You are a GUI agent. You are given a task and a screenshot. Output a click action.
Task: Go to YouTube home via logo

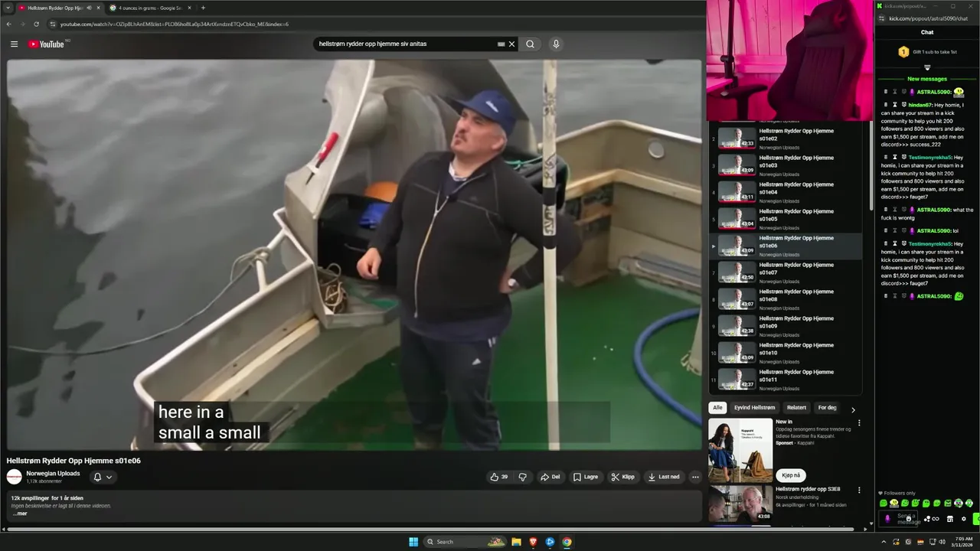[47, 44]
